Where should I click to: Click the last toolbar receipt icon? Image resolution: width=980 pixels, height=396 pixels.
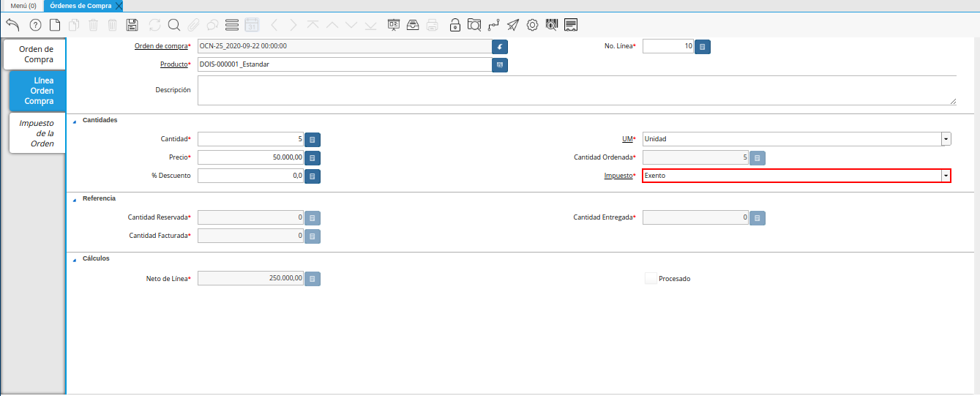572,25
